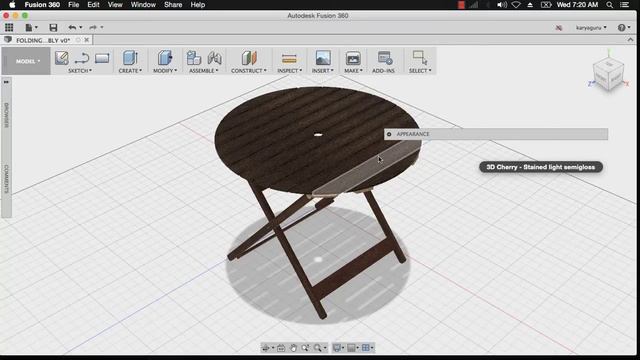
Task: Expand the COMMENTS side panel
Action: point(7,179)
